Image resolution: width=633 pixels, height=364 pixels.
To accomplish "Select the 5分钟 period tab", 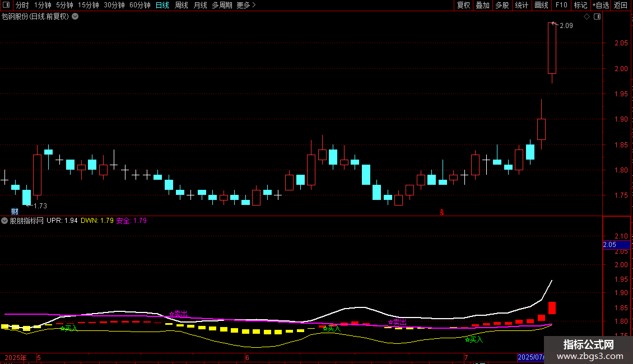I will tap(64, 5).
